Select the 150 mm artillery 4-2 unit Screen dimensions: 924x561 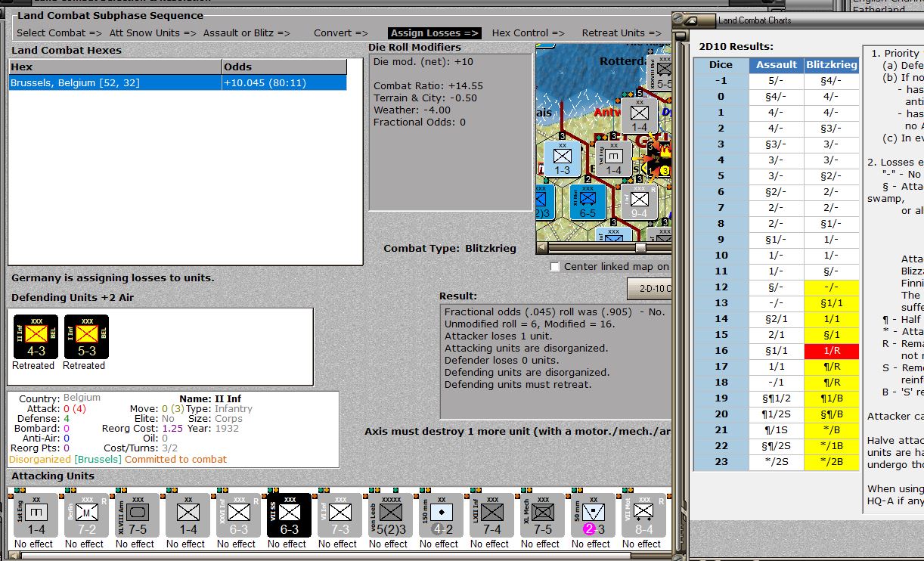click(x=441, y=516)
